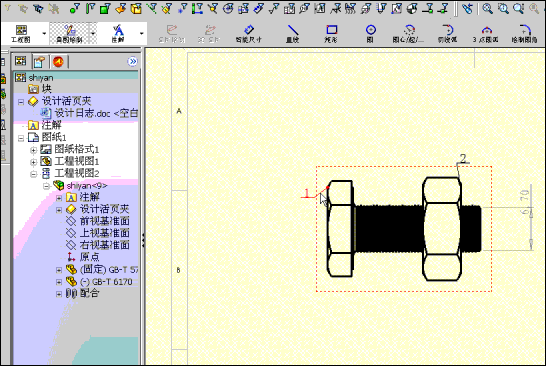Collapse the shiyan<9> assembly node
The image size is (546, 366).
pyautogui.click(x=46, y=186)
